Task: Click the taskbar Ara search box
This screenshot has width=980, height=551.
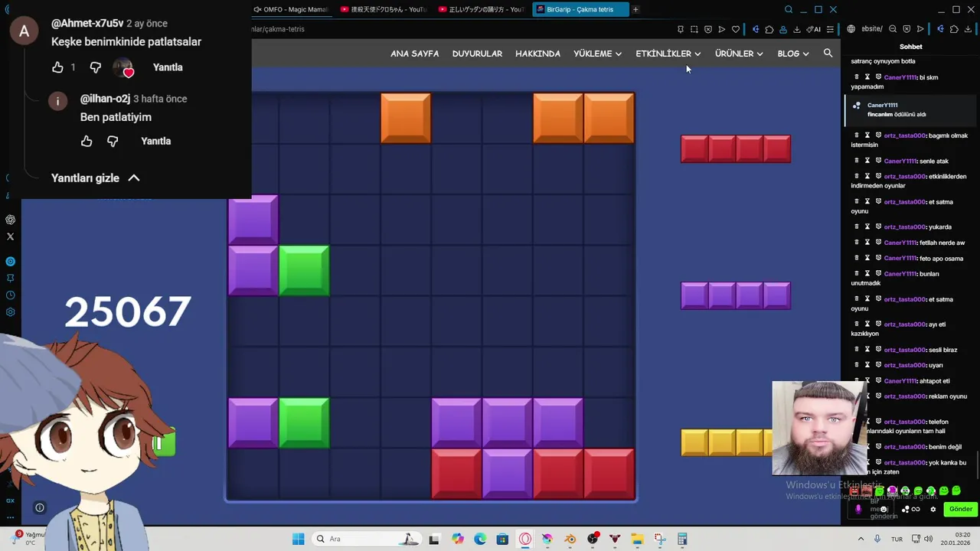Action: click(366, 539)
